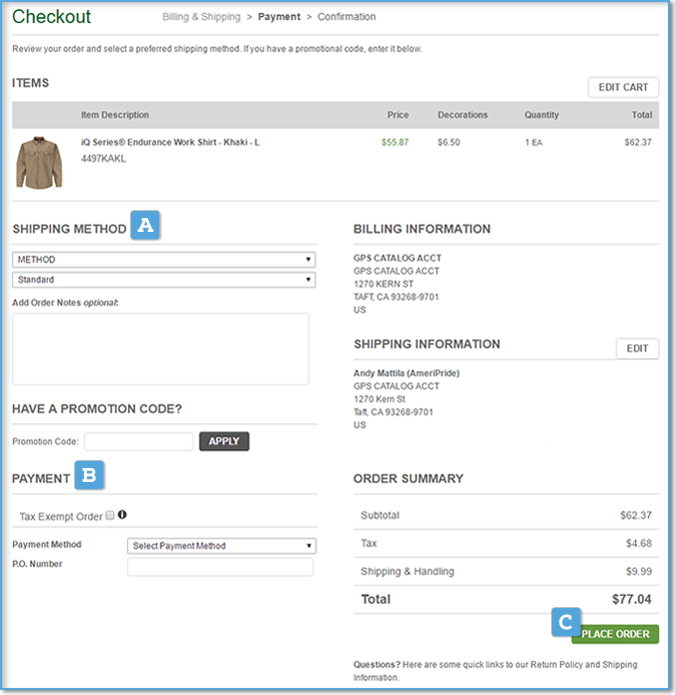Open the Select Payment Method dropdown

221,546
